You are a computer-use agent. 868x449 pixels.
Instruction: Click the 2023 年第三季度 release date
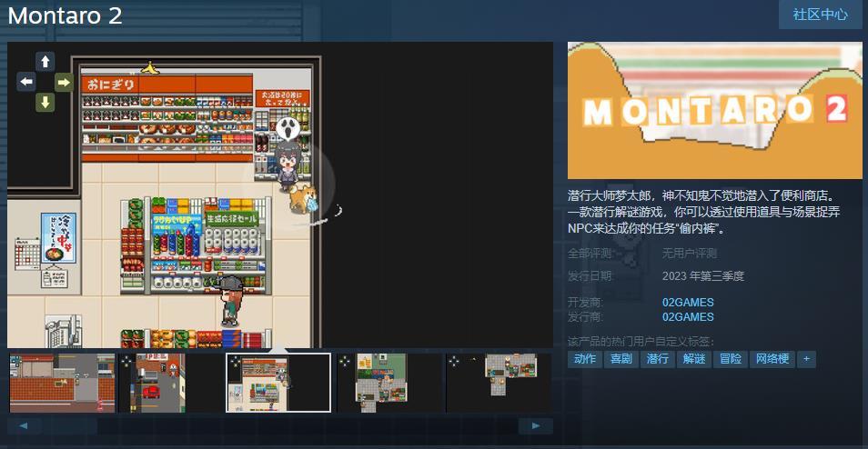[703, 276]
